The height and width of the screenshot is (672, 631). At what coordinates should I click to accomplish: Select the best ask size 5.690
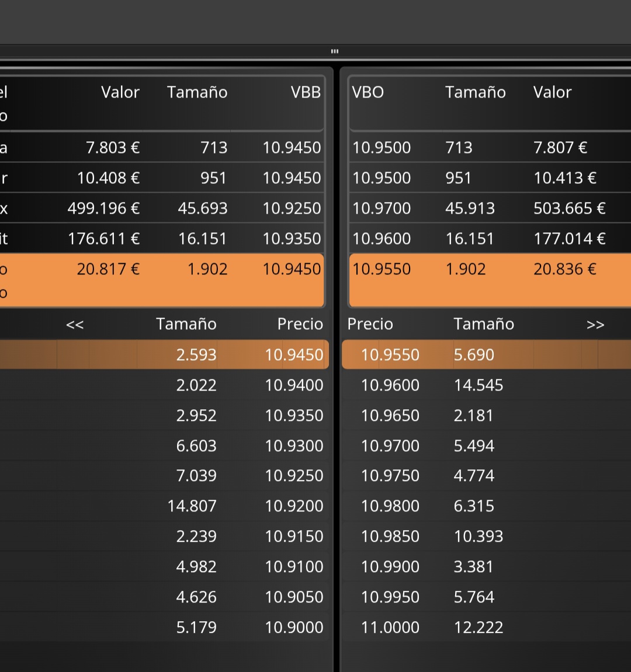tap(474, 355)
